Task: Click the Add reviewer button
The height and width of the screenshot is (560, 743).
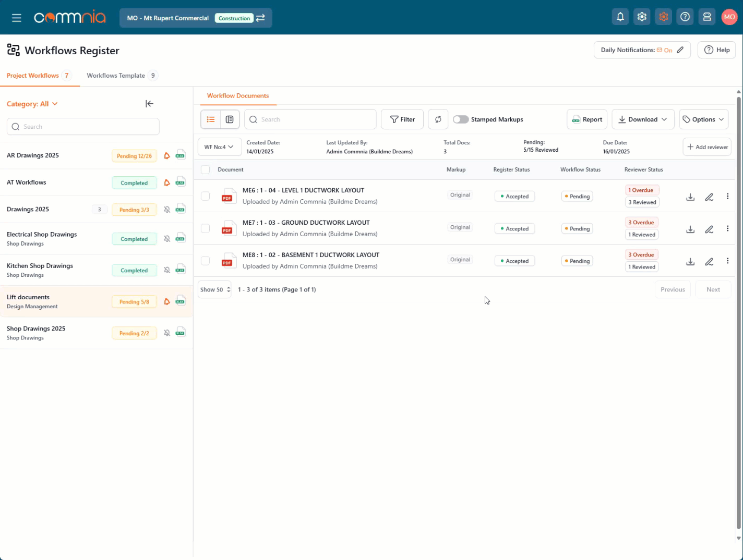Action: (707, 147)
